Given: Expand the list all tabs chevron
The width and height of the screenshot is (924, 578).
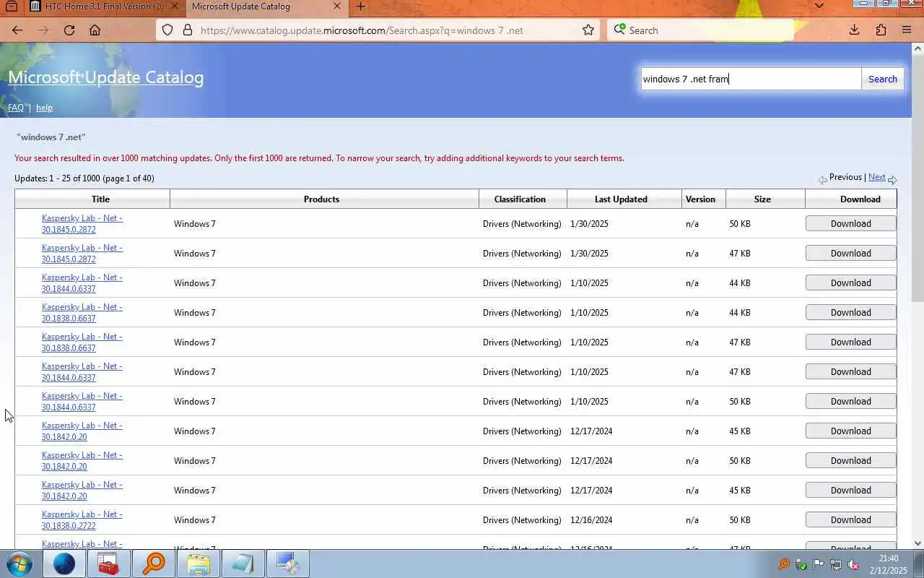Looking at the screenshot, I should click(819, 6).
